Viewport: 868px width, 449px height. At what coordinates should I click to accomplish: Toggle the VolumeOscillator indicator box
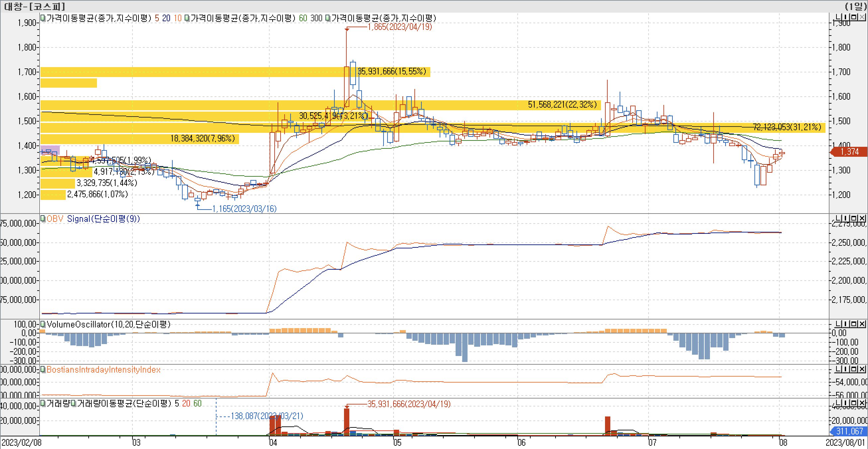click(x=43, y=324)
